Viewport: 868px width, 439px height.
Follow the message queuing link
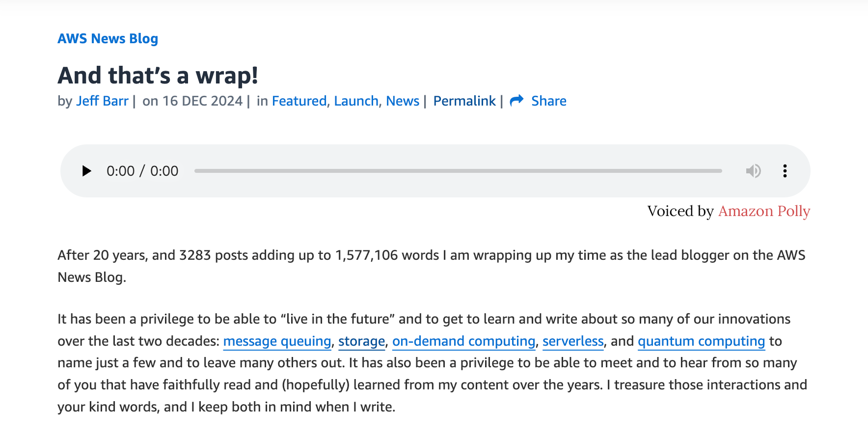277,341
